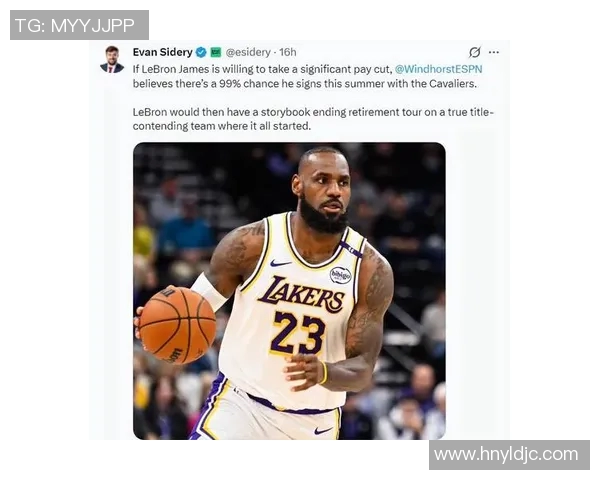Click the TG: MYYJJPP watermark label
600x480 pixels.
pos(79,25)
